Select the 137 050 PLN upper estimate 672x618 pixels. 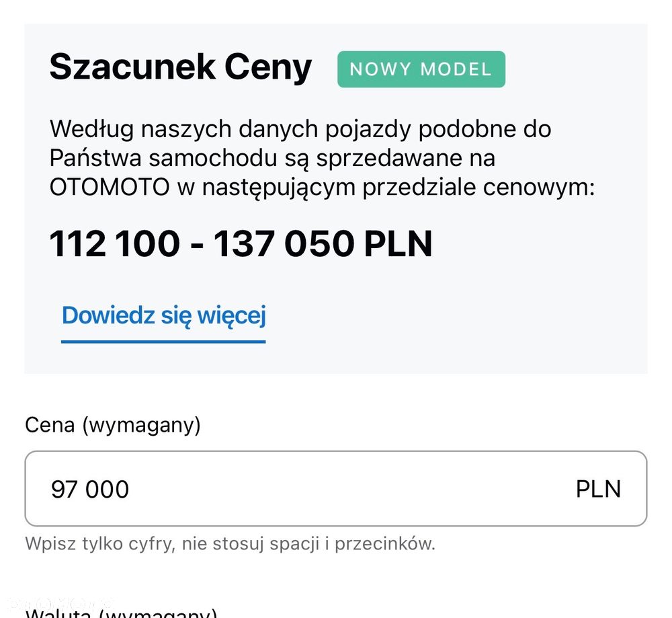pyautogui.click(x=323, y=243)
